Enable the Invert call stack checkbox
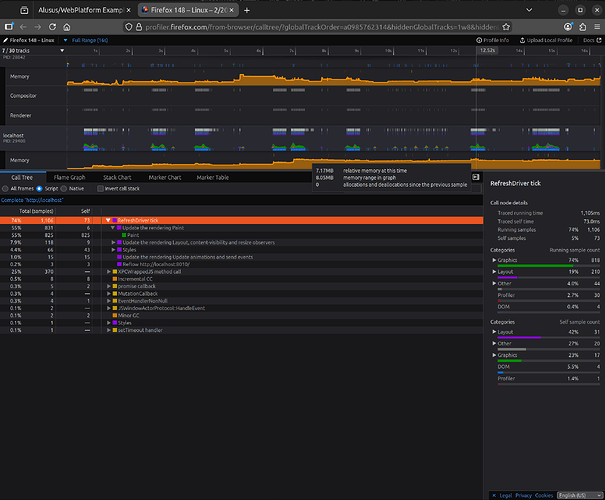The width and height of the screenshot is (605, 500). (x=101, y=188)
